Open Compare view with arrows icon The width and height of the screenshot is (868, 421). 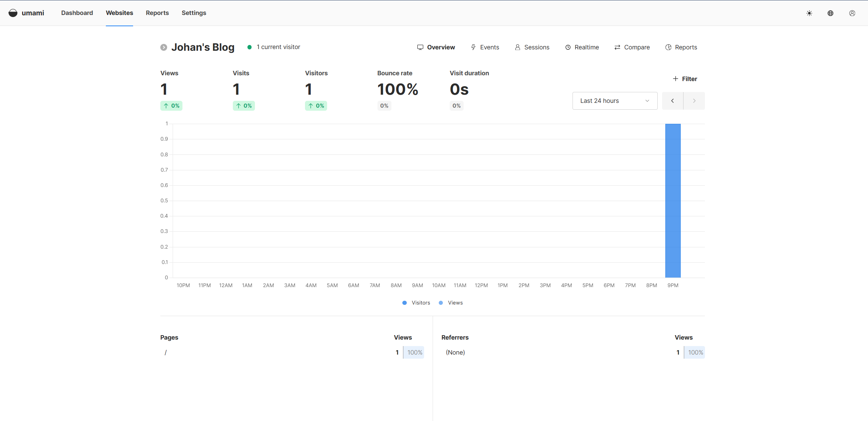point(632,47)
